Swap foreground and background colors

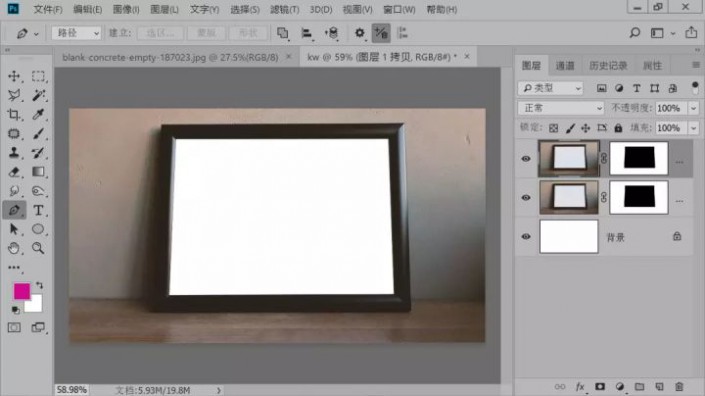coord(40,285)
